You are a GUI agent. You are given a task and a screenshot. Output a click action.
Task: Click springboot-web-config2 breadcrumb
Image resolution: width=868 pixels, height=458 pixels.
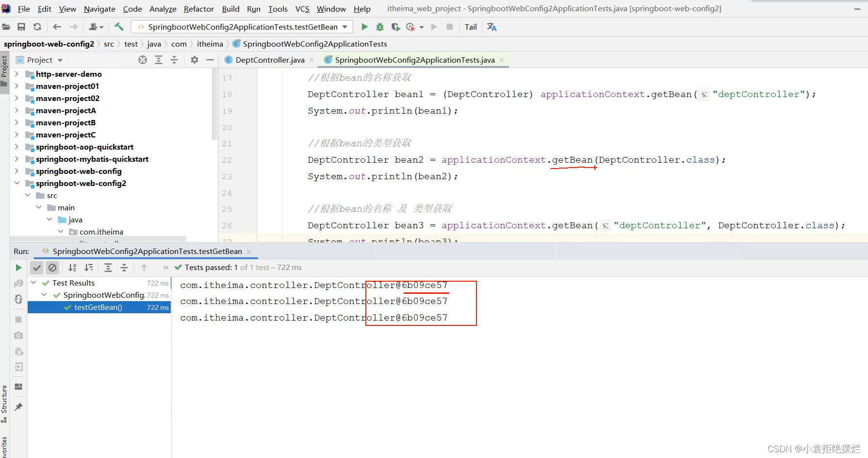(x=49, y=44)
